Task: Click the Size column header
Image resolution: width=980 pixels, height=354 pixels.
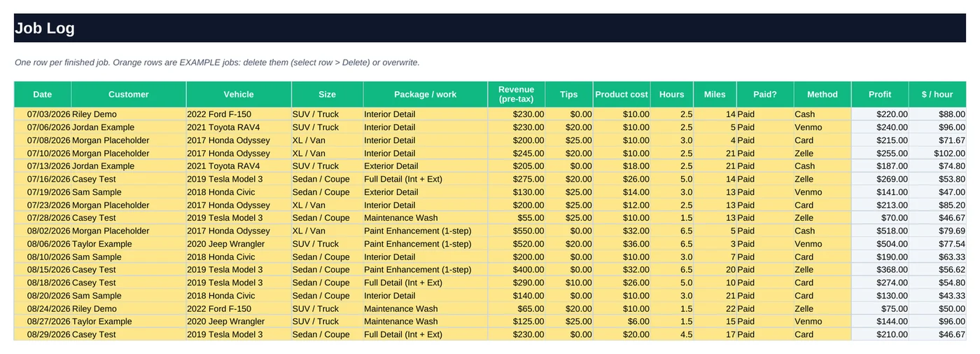Action: tap(327, 95)
